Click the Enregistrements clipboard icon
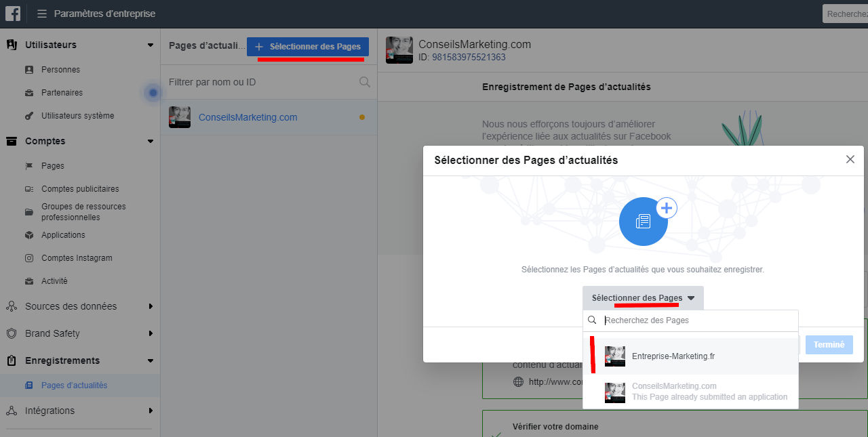868x437 pixels. [x=12, y=360]
